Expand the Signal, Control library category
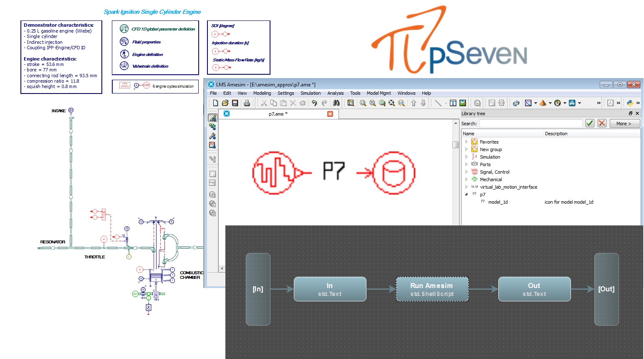 point(466,172)
